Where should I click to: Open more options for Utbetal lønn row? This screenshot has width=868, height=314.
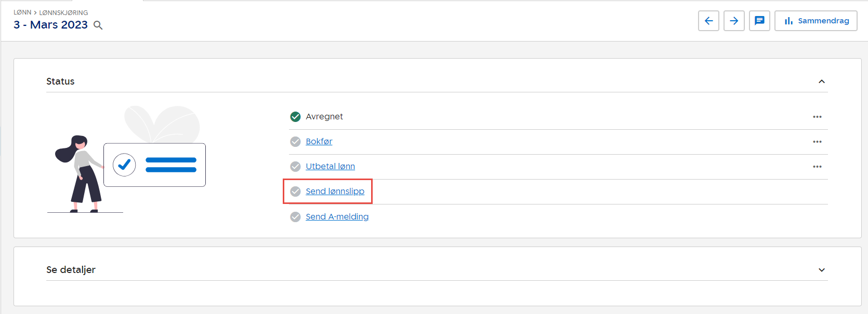coord(817,167)
